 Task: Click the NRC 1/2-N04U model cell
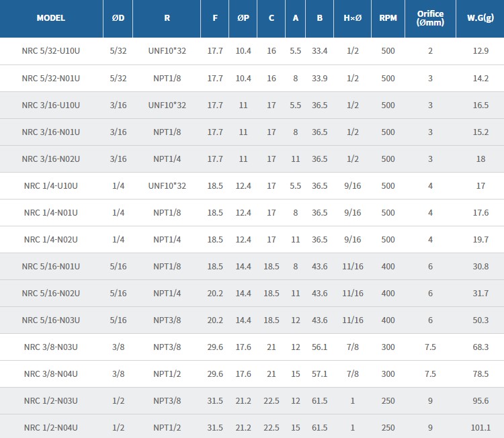[x=51, y=427]
